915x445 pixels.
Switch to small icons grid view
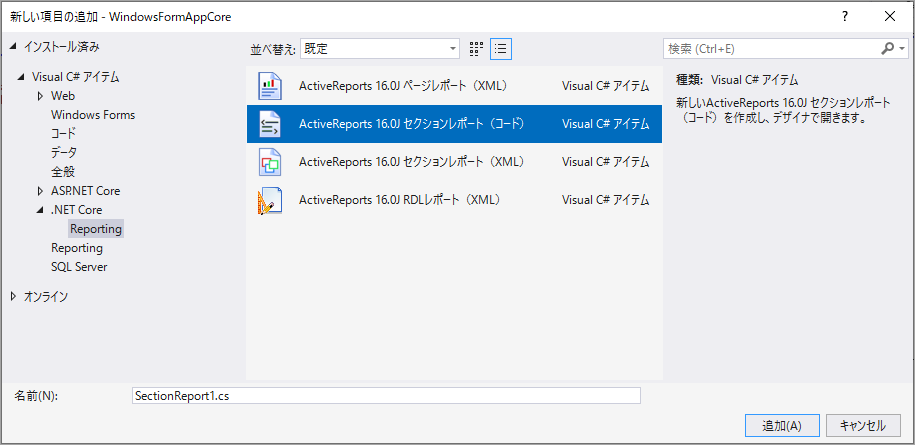477,48
